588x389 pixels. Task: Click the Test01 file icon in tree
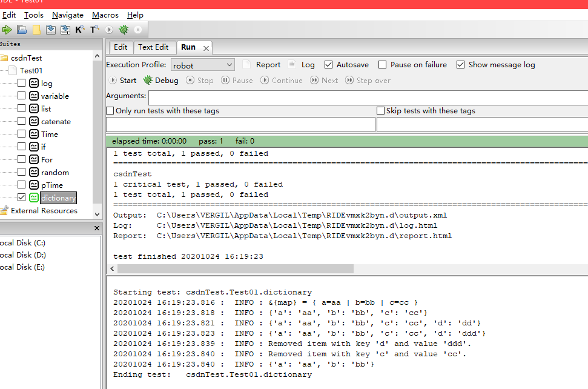coord(13,70)
